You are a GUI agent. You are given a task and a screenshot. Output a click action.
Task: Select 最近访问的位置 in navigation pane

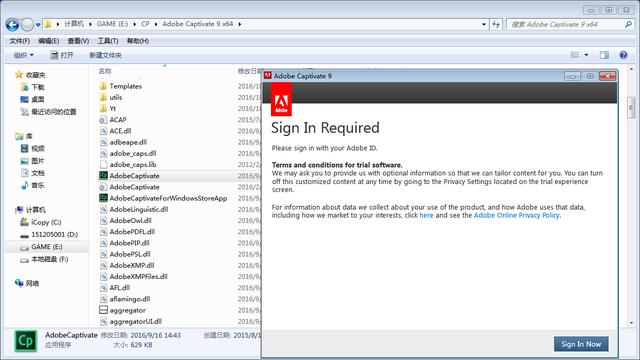53,111
